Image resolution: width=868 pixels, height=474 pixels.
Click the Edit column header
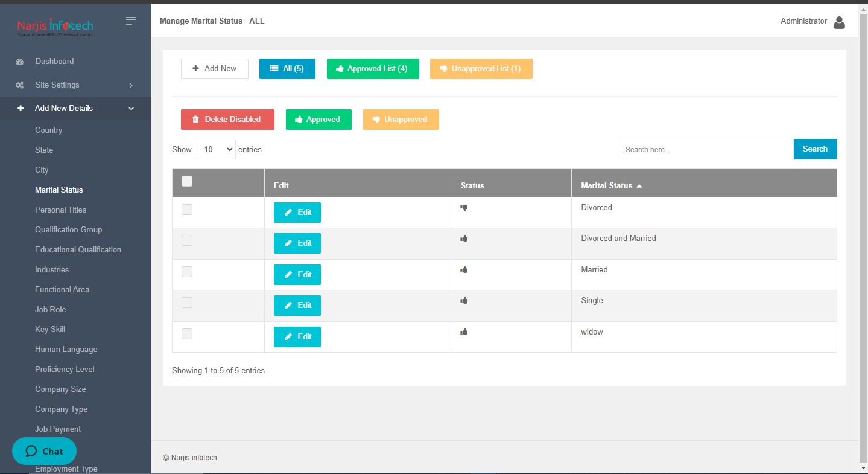[358, 183]
